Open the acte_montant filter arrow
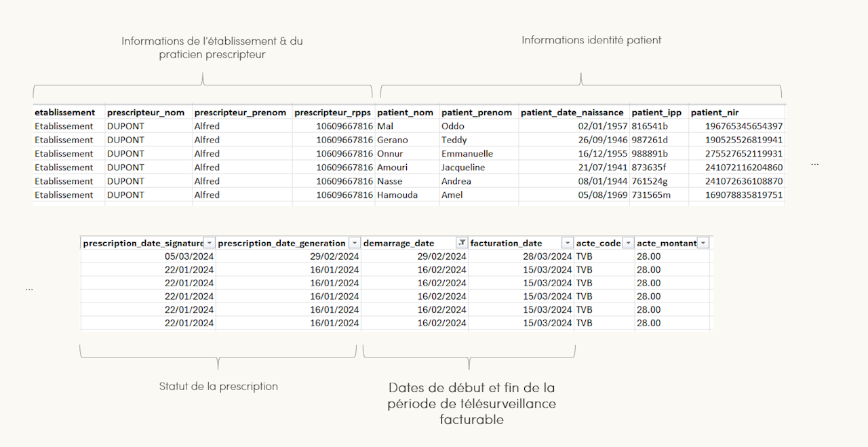The height and width of the screenshot is (447, 868). click(703, 243)
